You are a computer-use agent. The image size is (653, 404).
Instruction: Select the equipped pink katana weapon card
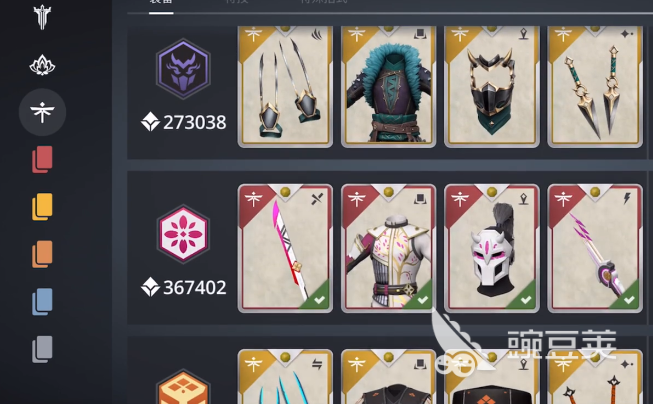pos(285,248)
